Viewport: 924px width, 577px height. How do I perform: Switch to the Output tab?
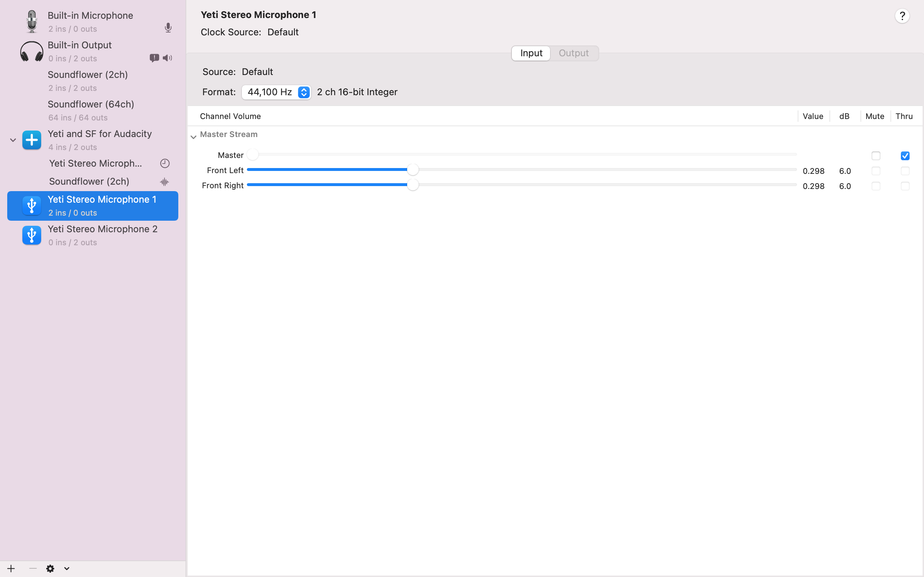pos(574,53)
